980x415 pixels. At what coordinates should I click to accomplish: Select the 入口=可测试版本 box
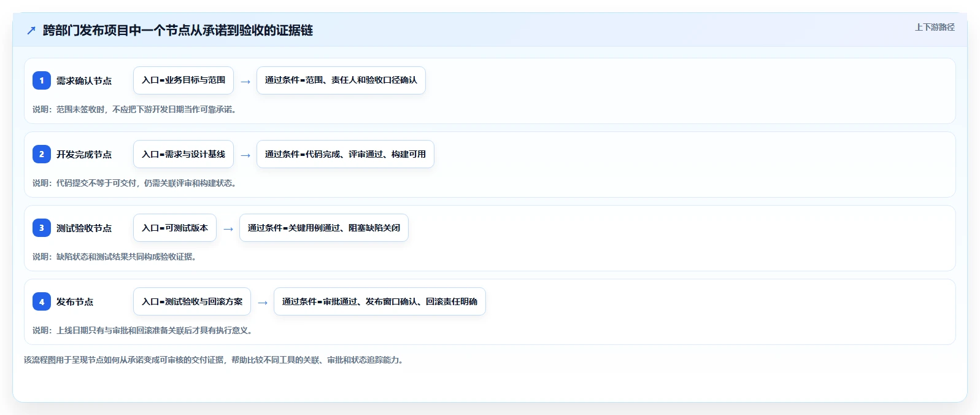(x=175, y=228)
